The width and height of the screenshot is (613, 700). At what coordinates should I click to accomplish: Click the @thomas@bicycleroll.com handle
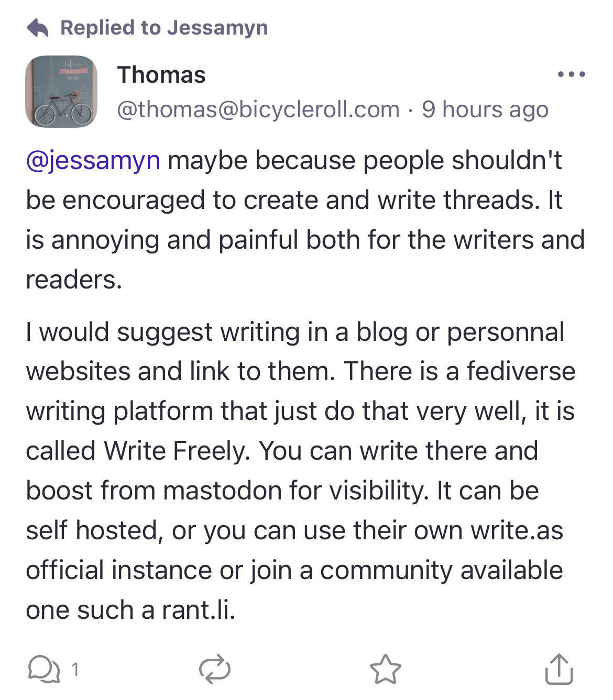(258, 109)
